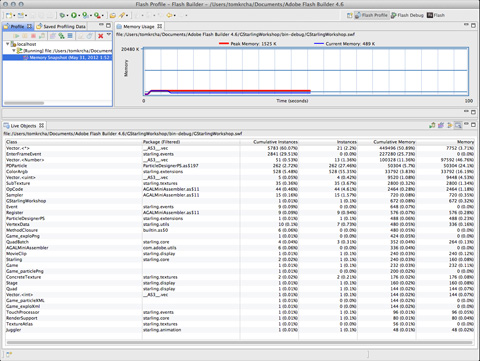This screenshot has width=480, height=361.
Task: Minimize the Profile panel
Action: coord(101,25)
